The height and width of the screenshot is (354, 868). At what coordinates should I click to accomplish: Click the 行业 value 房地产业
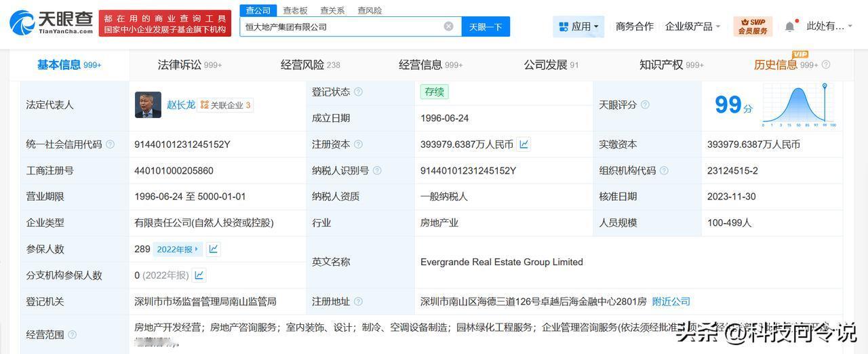tap(439, 222)
